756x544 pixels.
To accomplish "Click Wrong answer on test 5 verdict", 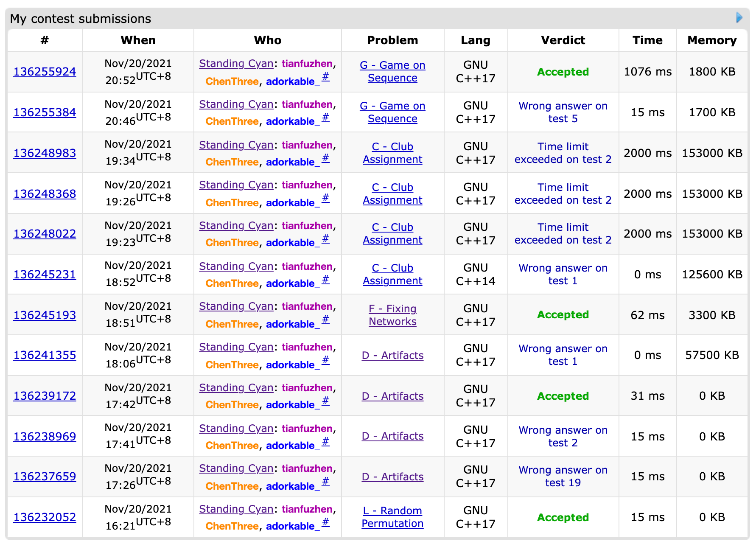I will [563, 112].
